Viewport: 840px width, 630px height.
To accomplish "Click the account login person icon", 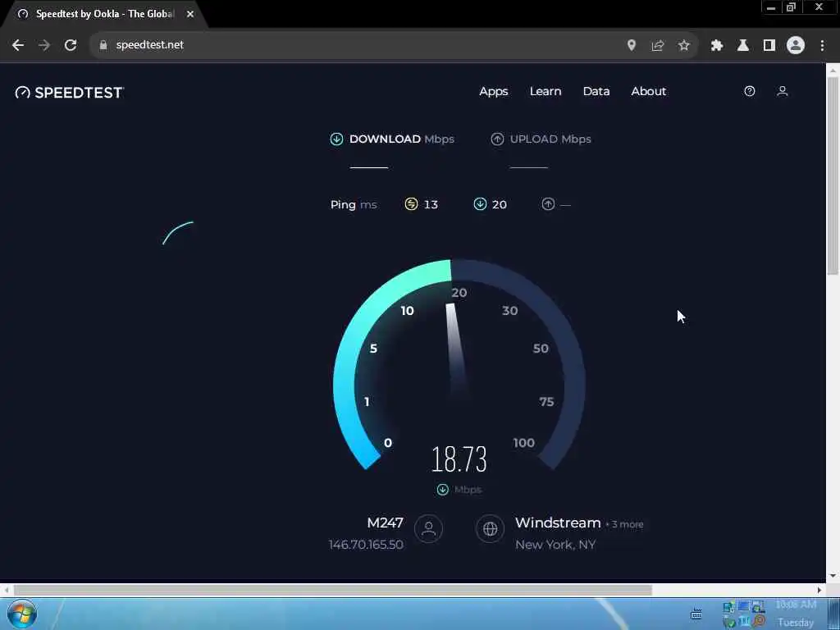I will click(782, 91).
